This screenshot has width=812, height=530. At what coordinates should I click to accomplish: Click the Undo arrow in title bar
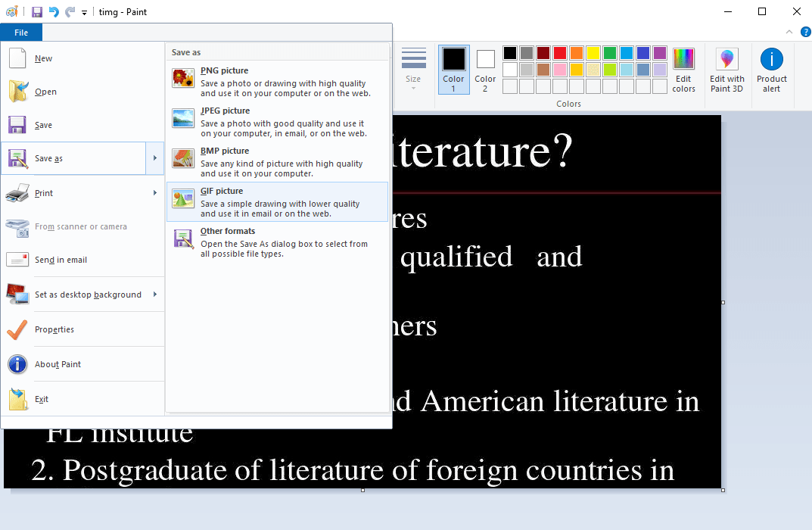pos(53,12)
